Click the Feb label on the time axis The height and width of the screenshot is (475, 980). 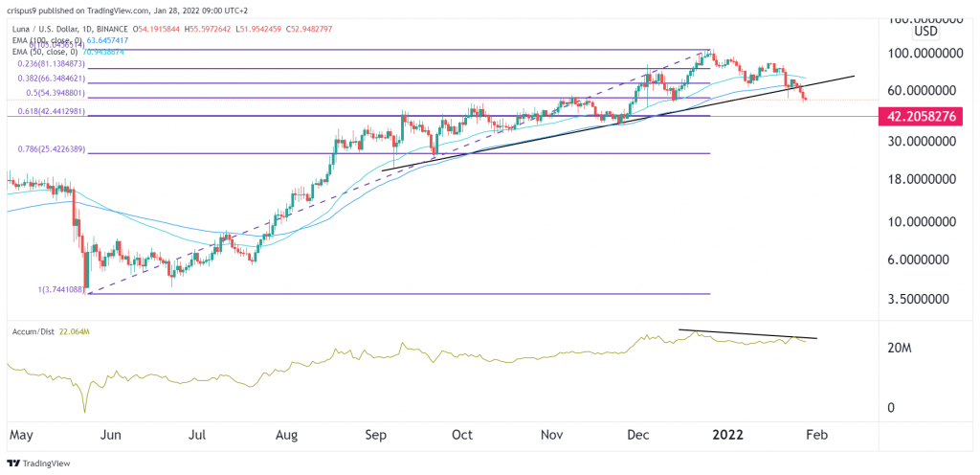pos(816,435)
